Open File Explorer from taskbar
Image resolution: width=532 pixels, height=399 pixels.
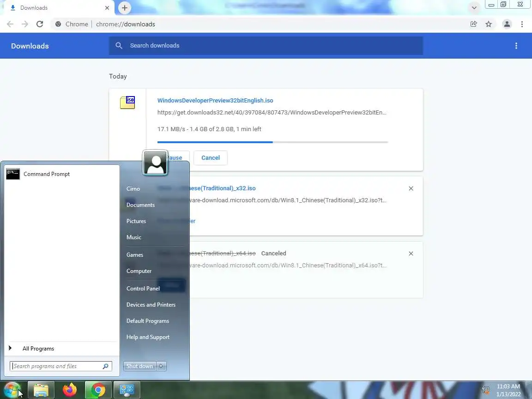coord(41,390)
